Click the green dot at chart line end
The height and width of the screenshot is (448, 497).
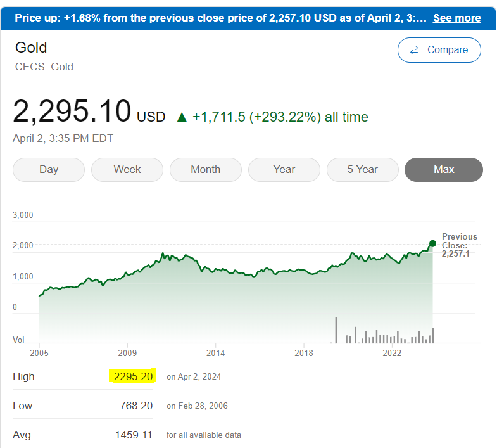coord(432,243)
